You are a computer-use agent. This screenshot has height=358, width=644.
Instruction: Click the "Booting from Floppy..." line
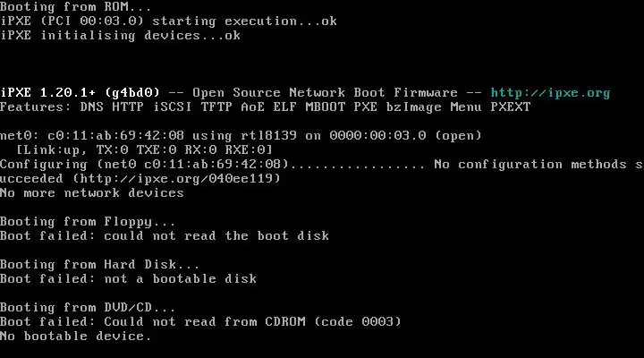coord(88,222)
